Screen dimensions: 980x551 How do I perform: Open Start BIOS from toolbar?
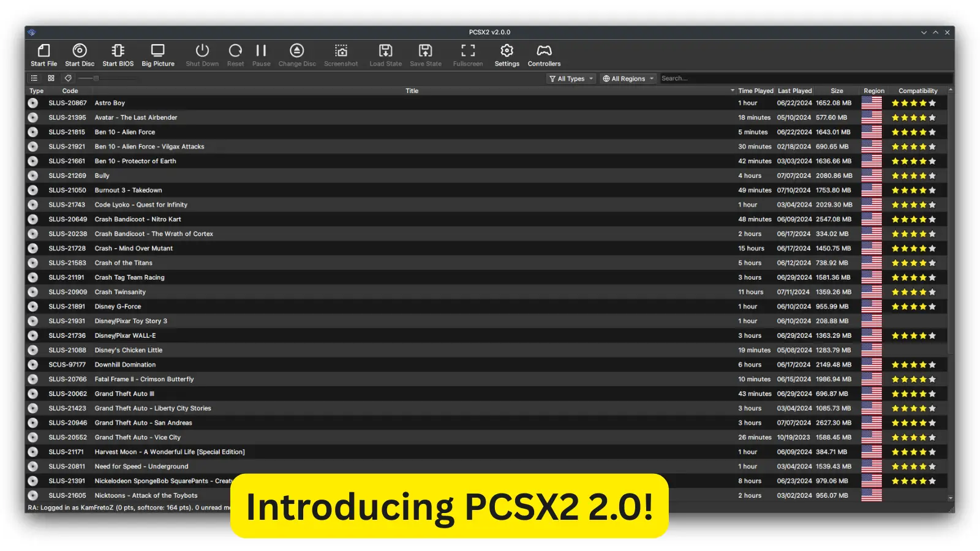118,54
